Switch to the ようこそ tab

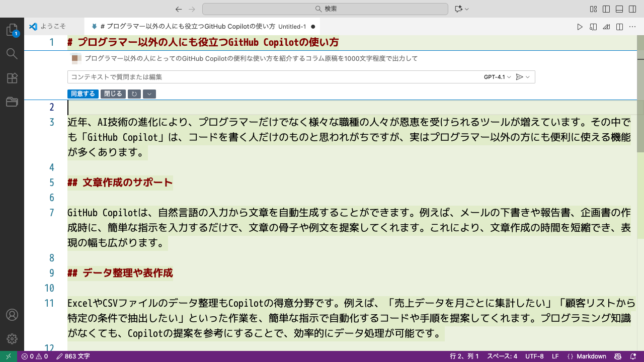coord(47,27)
